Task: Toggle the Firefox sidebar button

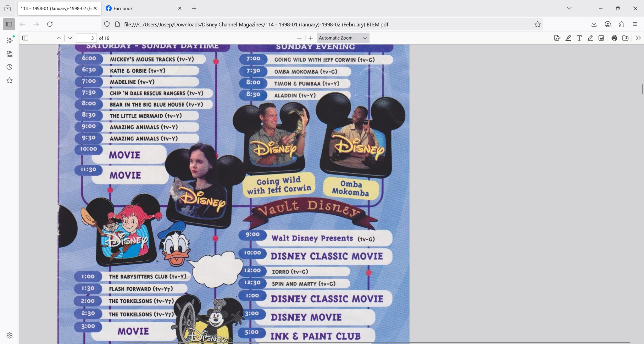Action: point(9,24)
